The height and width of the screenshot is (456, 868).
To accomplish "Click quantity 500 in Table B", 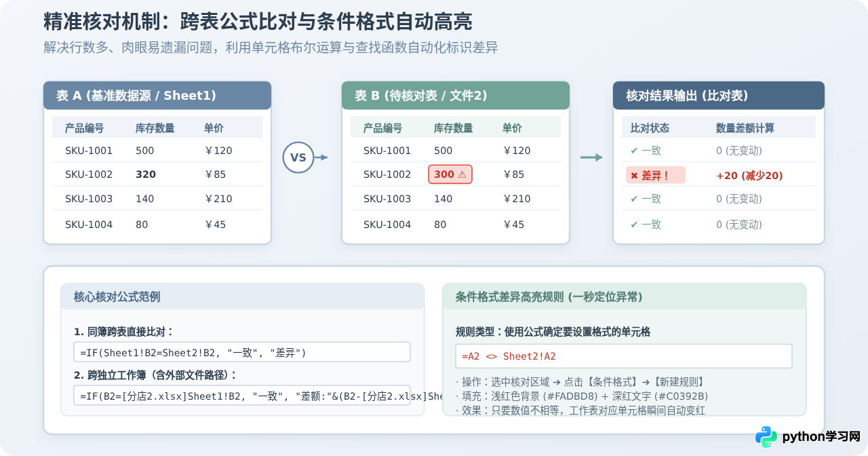I will pos(443,151).
